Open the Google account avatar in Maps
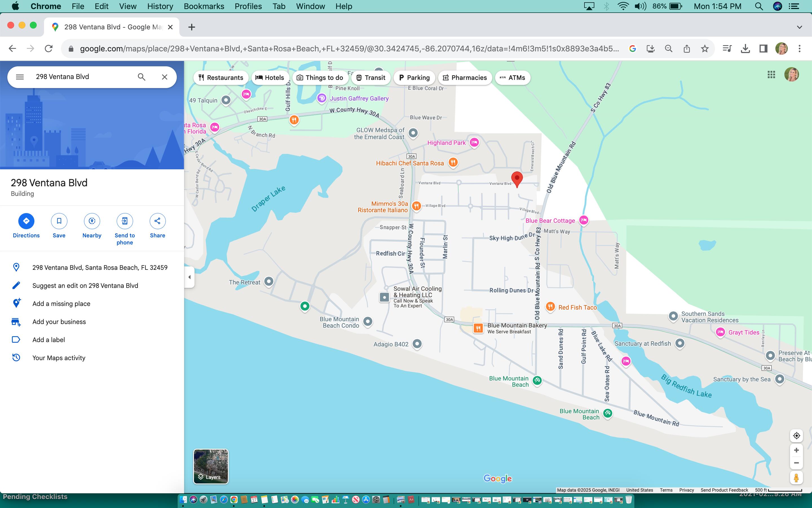This screenshot has width=812, height=508. [x=791, y=75]
